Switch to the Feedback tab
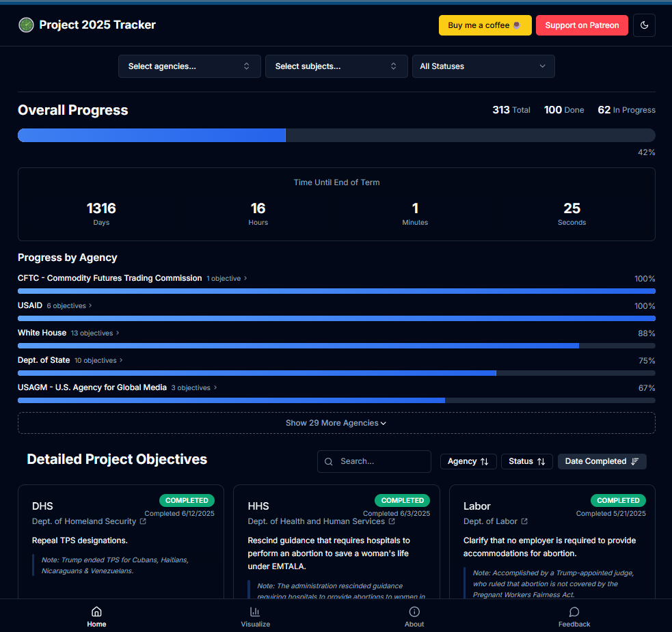Image resolution: width=672 pixels, height=632 pixels. pos(574,616)
